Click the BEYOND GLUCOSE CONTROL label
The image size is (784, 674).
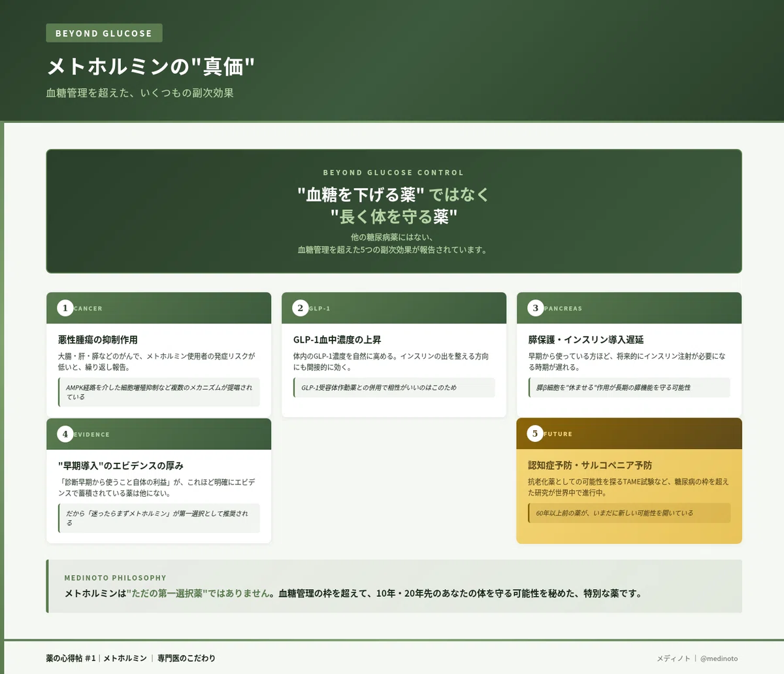click(393, 173)
